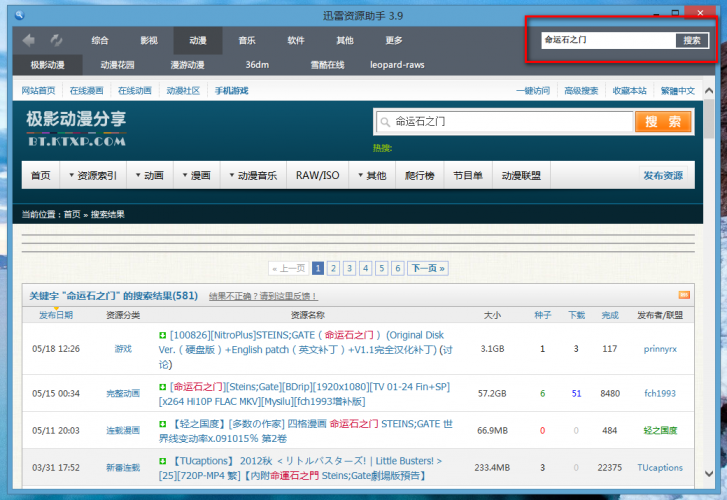
Task: Click the refresh icon in the toolbar
Action: (56, 40)
